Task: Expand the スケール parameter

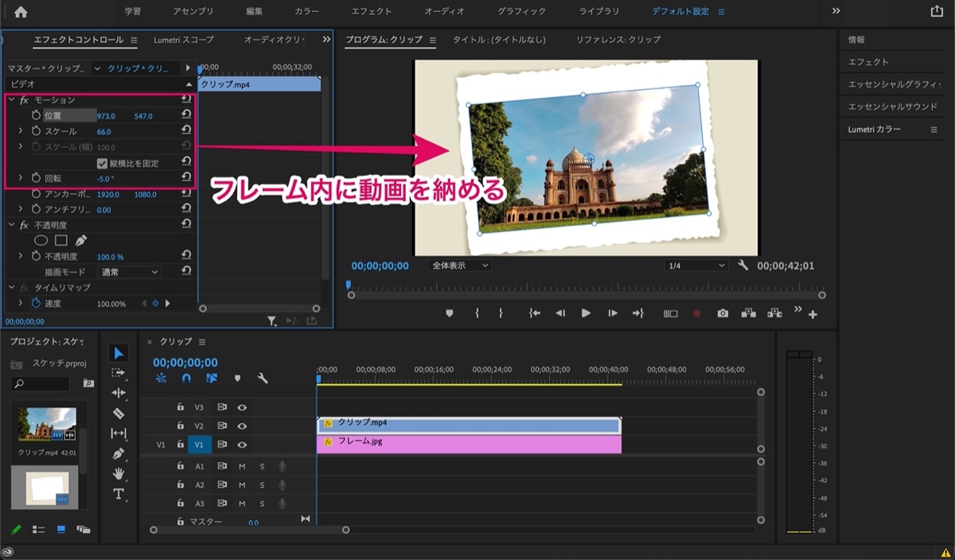Action: pos(21,131)
